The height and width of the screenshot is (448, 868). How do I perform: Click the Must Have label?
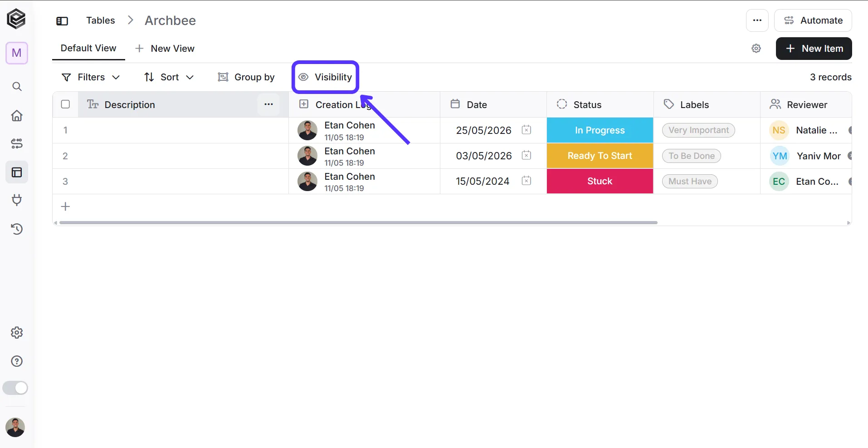[690, 181]
